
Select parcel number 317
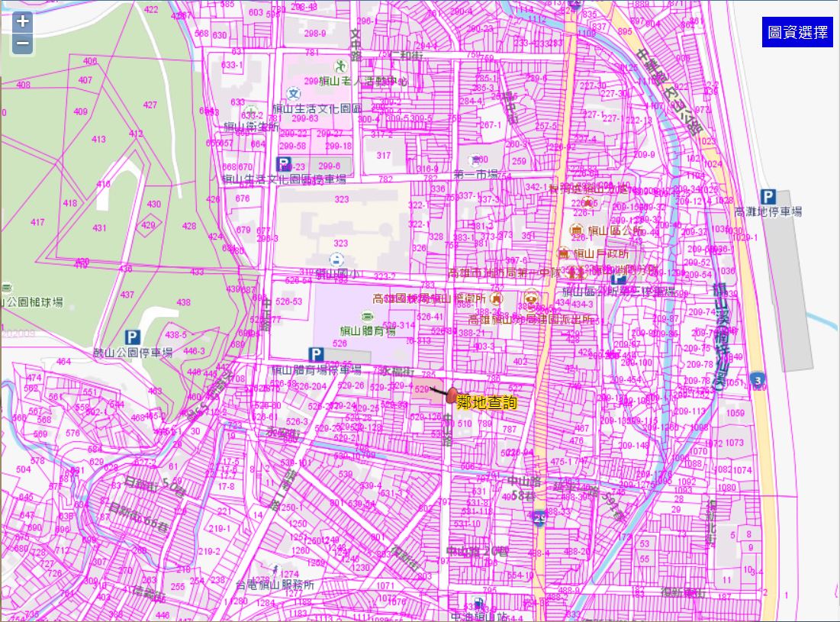point(384,156)
